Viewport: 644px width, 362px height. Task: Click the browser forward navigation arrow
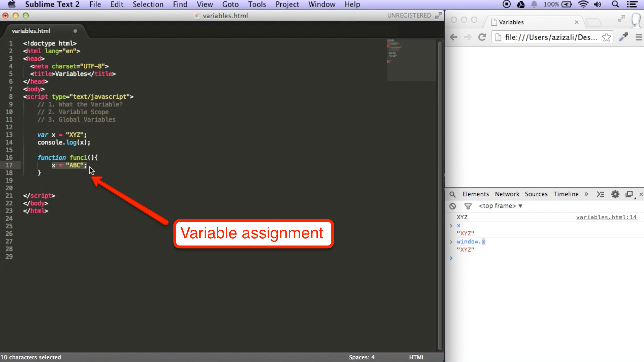point(467,37)
